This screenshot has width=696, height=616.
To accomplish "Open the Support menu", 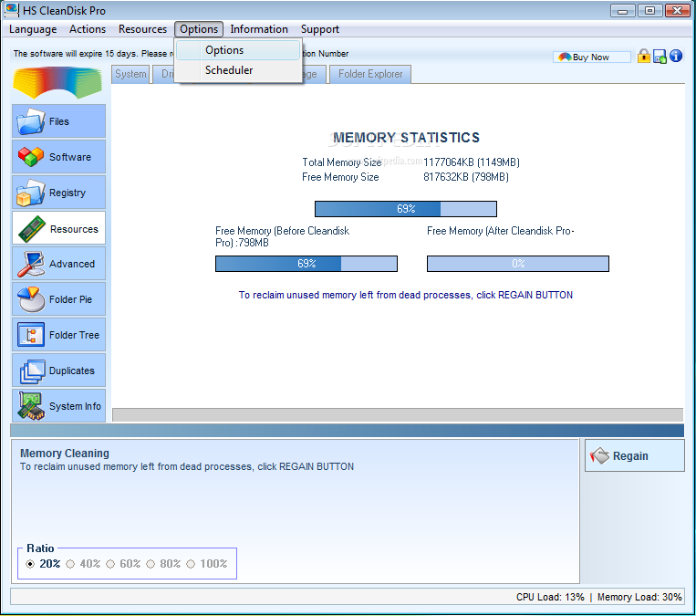I will coord(319,29).
